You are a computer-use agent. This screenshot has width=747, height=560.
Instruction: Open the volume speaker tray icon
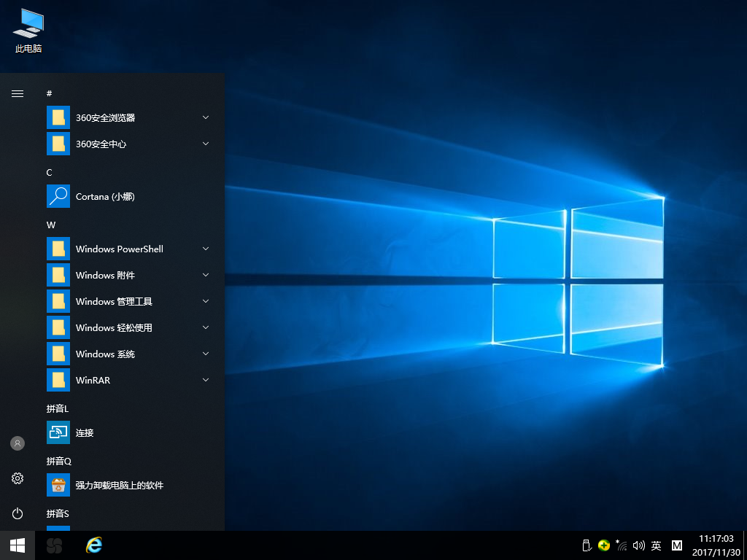click(639, 545)
